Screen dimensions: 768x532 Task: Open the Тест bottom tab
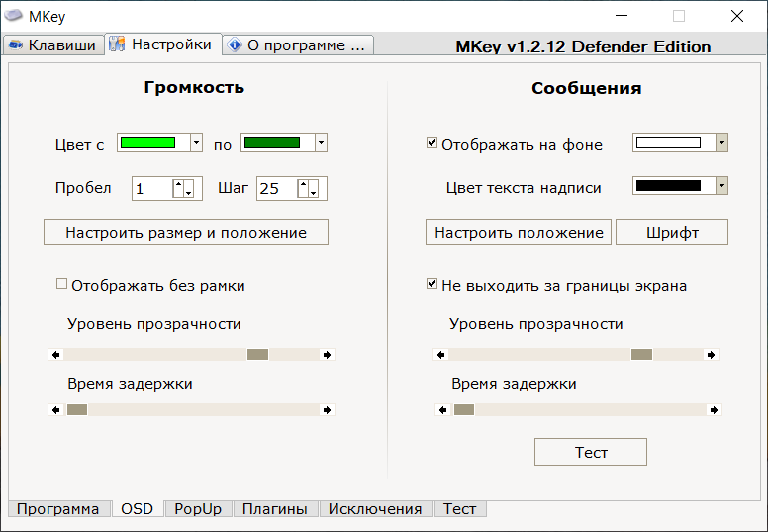pos(460,509)
